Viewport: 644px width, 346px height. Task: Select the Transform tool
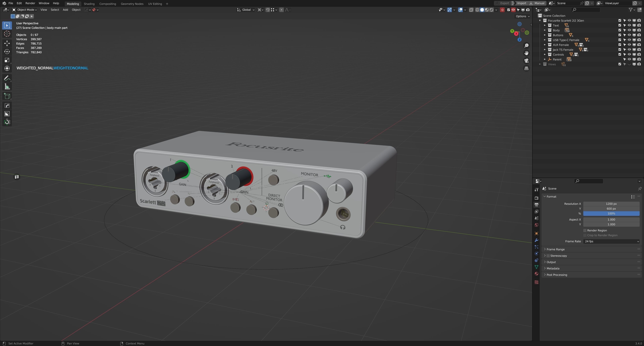pyautogui.click(x=7, y=68)
